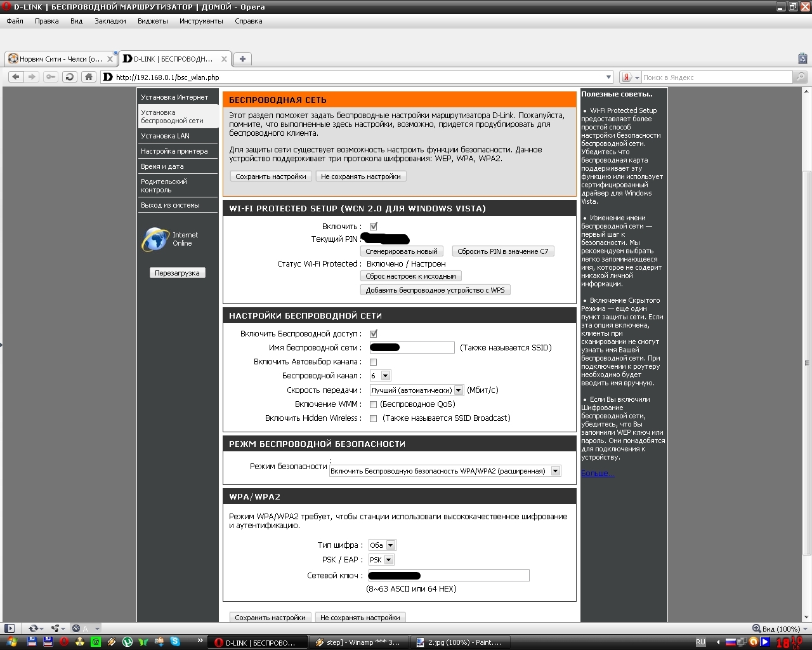Viewport: 812px width, 650px height.
Task: Click the Internet Online globe icon
Action: click(155, 239)
